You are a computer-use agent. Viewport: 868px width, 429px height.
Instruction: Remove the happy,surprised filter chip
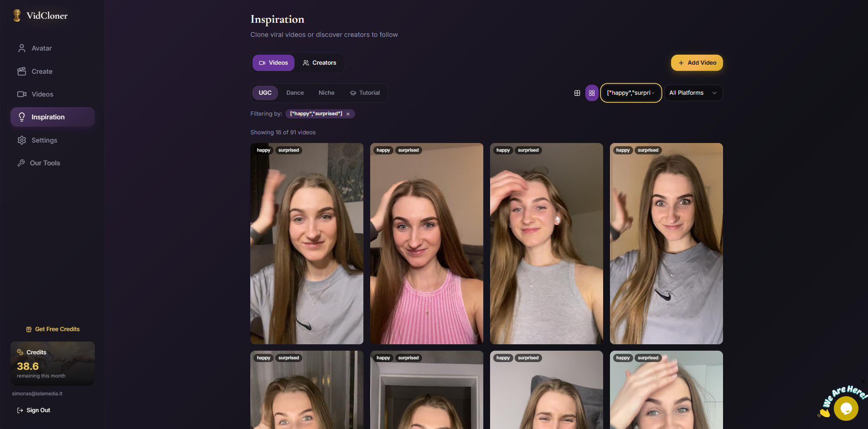(348, 113)
